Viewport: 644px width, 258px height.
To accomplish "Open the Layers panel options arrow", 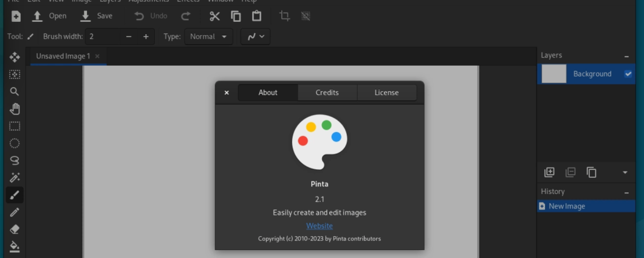I will pos(625,172).
